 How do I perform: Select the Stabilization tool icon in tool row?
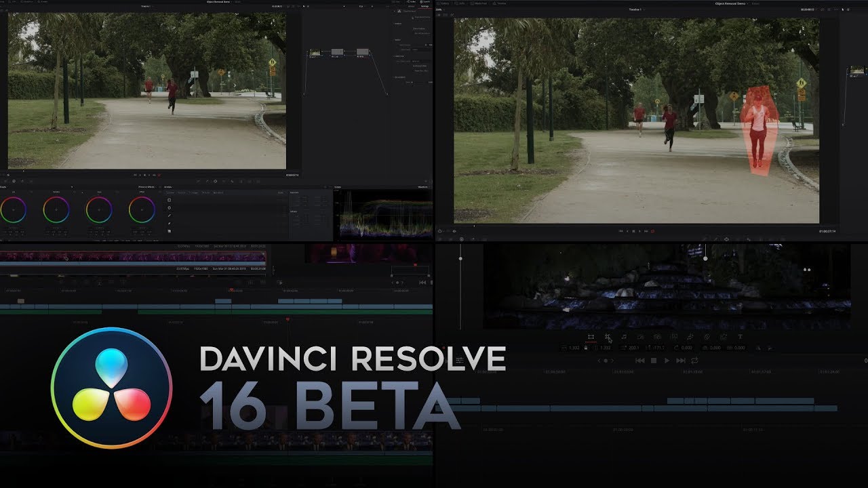pos(657,337)
